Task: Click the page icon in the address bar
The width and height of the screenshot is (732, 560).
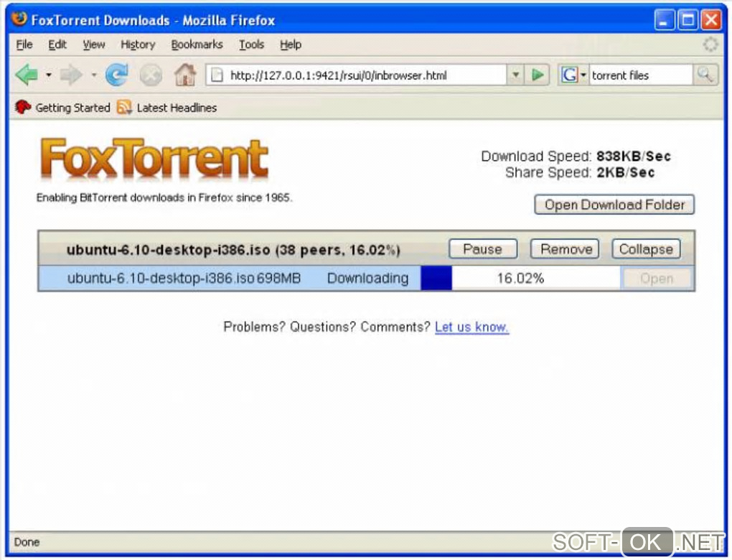Action: [x=217, y=75]
